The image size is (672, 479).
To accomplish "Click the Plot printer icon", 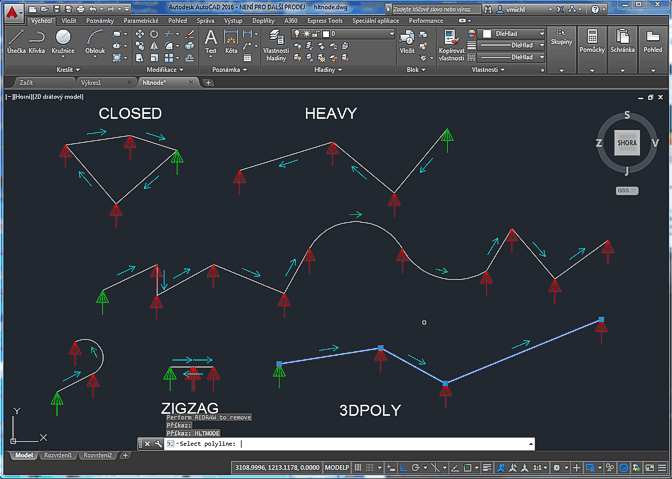I will tap(81, 9).
